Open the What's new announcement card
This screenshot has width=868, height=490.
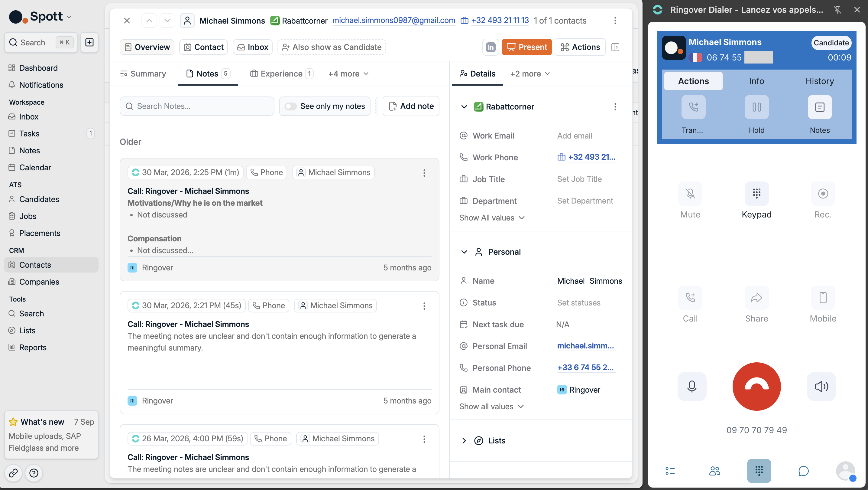tap(51, 435)
